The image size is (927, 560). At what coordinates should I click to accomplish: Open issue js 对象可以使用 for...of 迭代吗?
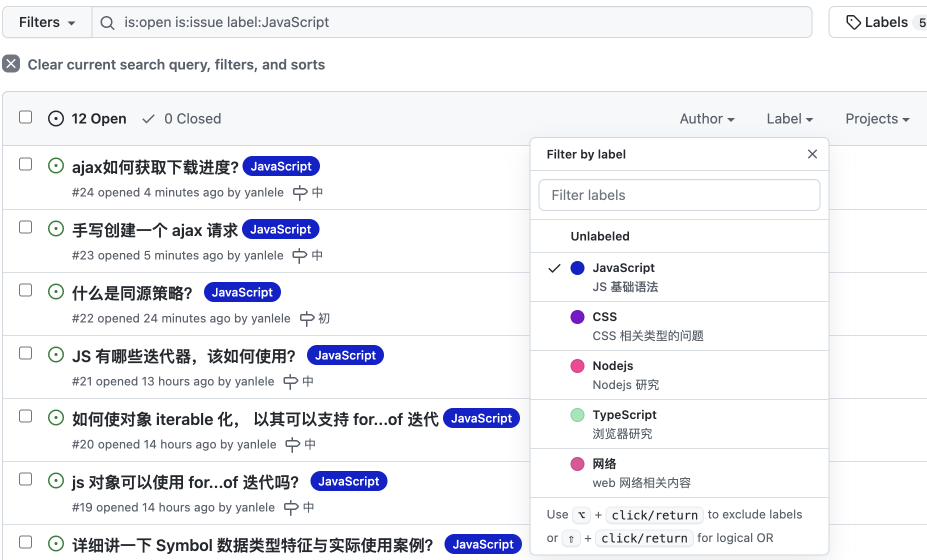[x=185, y=482]
